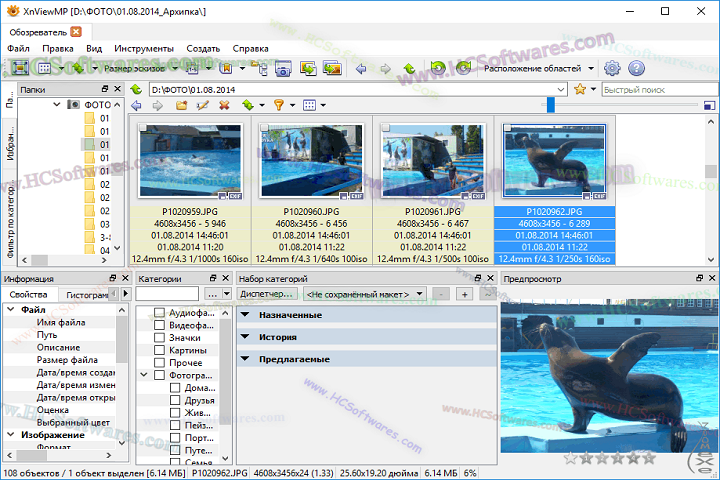Screen dimensions: 720x480
Task: Set rating with the last preview star
Action: coord(649,458)
